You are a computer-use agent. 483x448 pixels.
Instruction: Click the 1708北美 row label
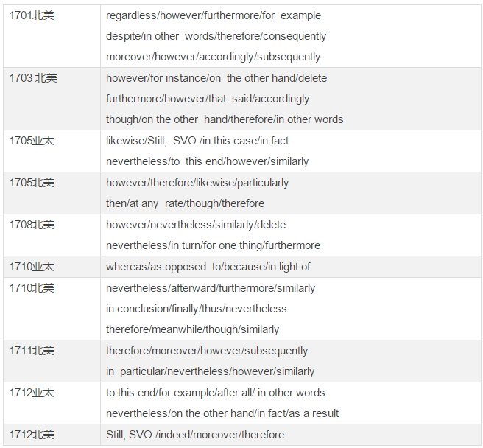click(32, 225)
